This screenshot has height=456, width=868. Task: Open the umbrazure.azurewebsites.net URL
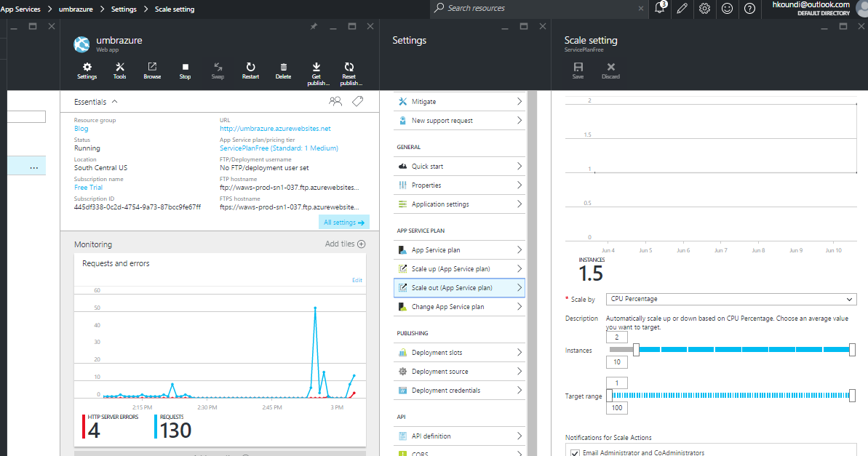(x=275, y=129)
